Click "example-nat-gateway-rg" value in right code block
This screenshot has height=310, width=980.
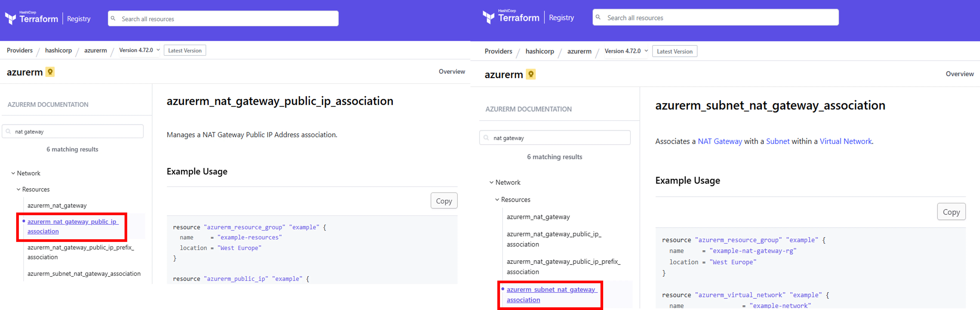pos(753,251)
